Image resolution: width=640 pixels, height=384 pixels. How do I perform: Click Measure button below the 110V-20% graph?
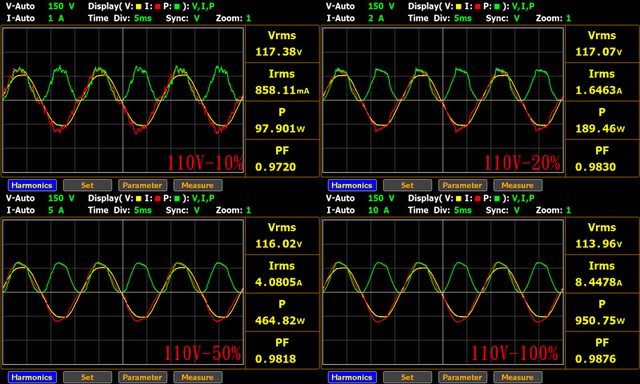click(x=518, y=185)
